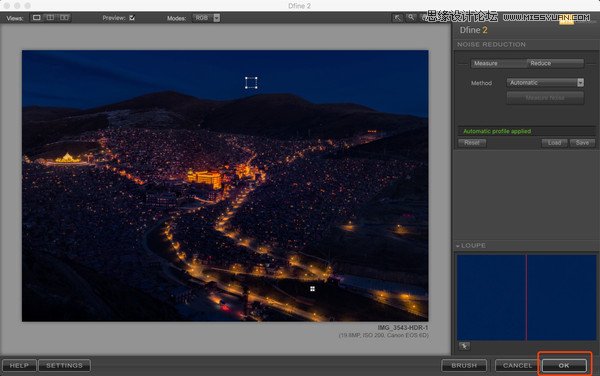Image resolution: width=600 pixels, height=376 pixels.
Task: Click the IMG_3543-HDR-1 file name
Action: [x=403, y=328]
